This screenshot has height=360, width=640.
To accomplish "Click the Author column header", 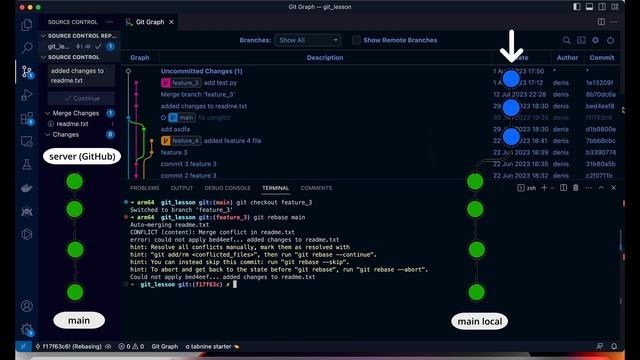I will point(567,58).
